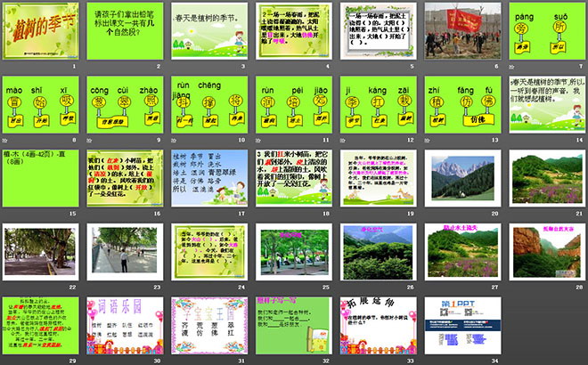Image resolution: width=588 pixels, height=365 pixels.
Task: Select slide 11 with pinyin rùn péi jiāo
Action: click(x=294, y=104)
